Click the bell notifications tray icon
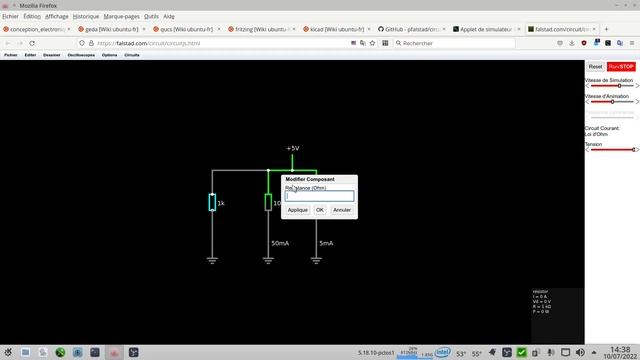Screen dimensions: 640x360 (x=492, y=352)
